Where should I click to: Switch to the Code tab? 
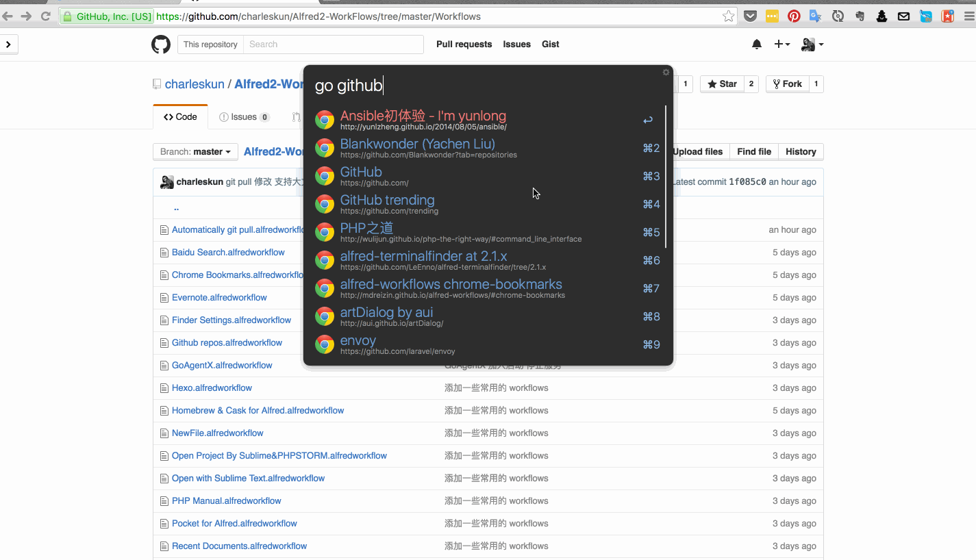[180, 117]
